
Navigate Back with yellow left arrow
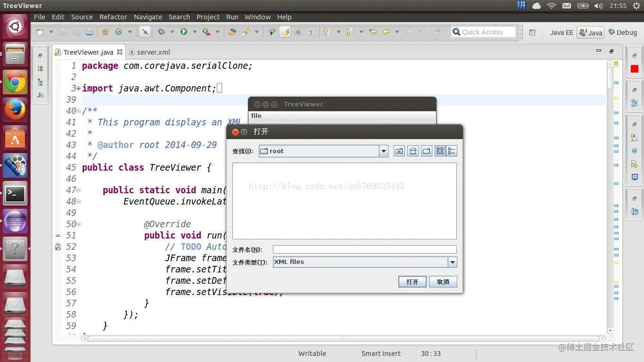click(386, 32)
